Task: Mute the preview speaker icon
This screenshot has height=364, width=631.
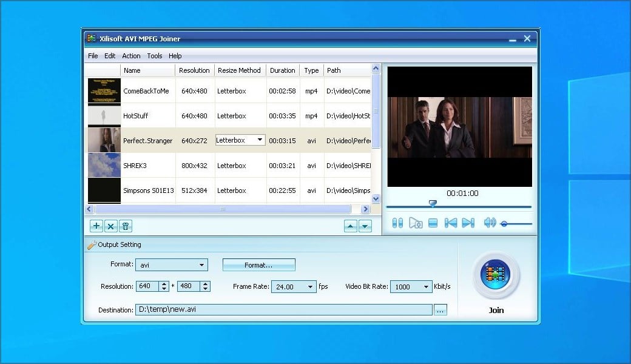Action: (489, 223)
